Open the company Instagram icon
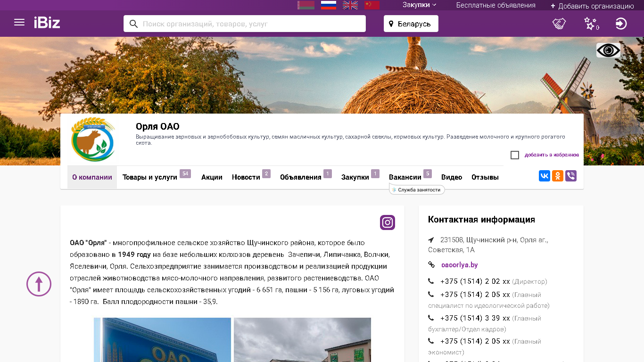The width and height of the screenshot is (644, 362). (388, 222)
